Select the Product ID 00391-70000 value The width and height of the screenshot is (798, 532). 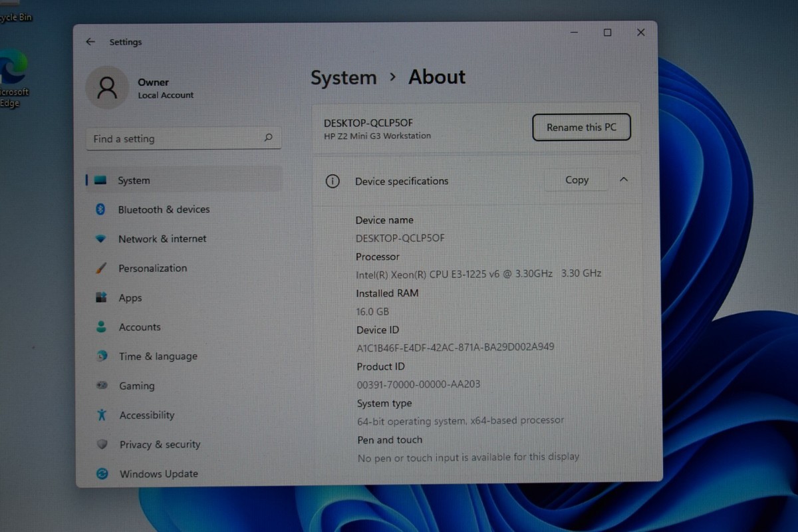(418, 384)
